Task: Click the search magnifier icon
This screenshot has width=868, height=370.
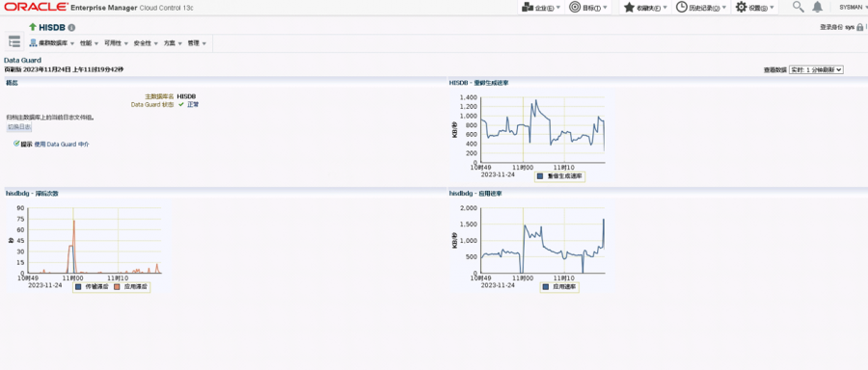Action: coord(798,7)
